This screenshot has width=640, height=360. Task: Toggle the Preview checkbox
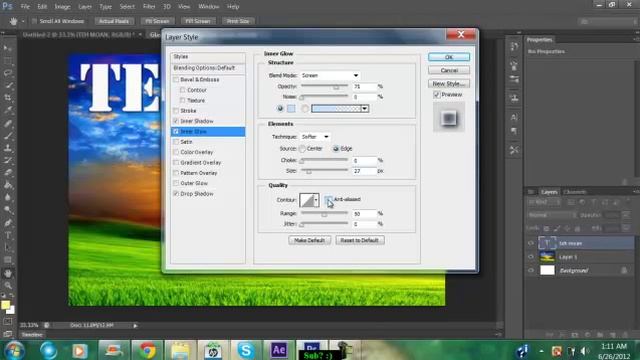436,95
